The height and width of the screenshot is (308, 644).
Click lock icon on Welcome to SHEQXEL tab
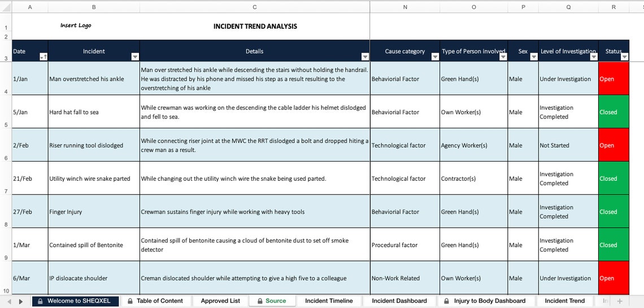(40, 301)
